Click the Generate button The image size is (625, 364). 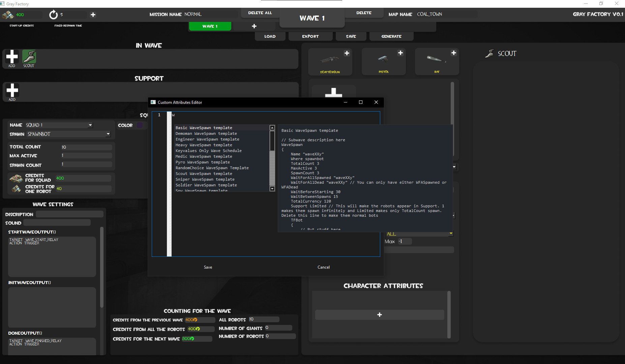(x=391, y=36)
